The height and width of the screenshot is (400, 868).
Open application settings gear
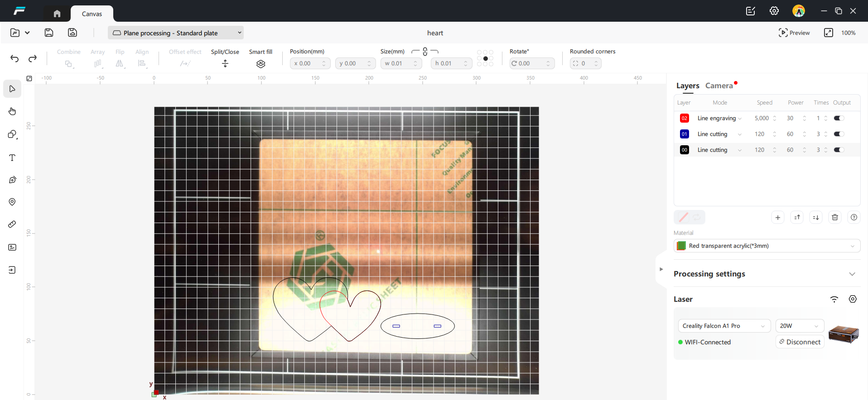tap(774, 11)
